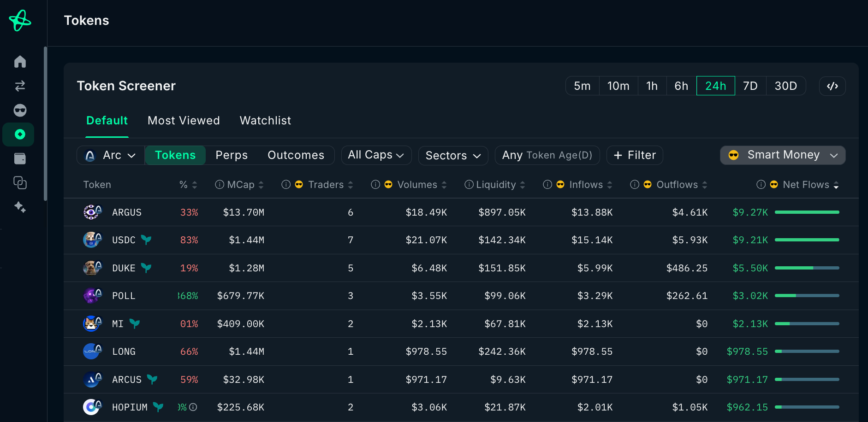Switch to the Most Viewed tab
The width and height of the screenshot is (868, 422).
pos(184,121)
